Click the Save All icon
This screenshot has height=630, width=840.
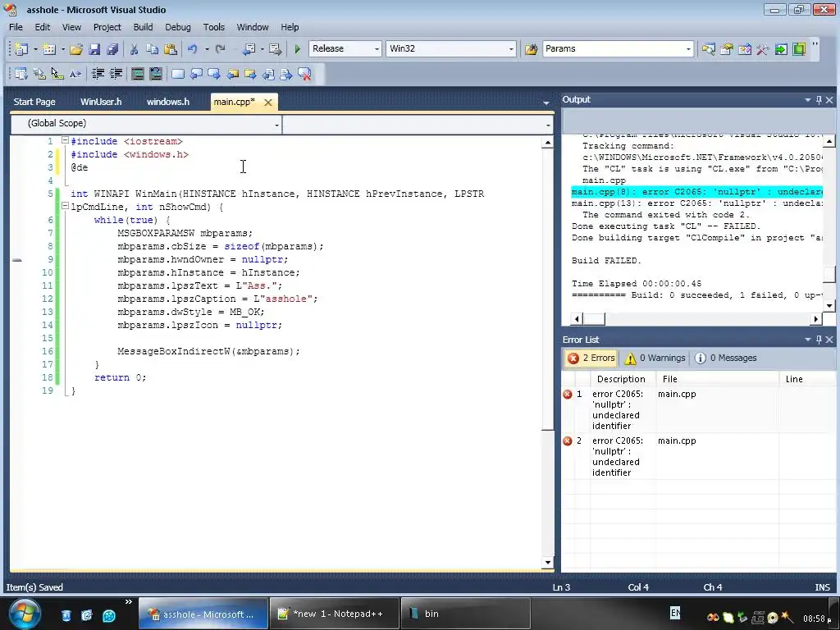coord(112,49)
